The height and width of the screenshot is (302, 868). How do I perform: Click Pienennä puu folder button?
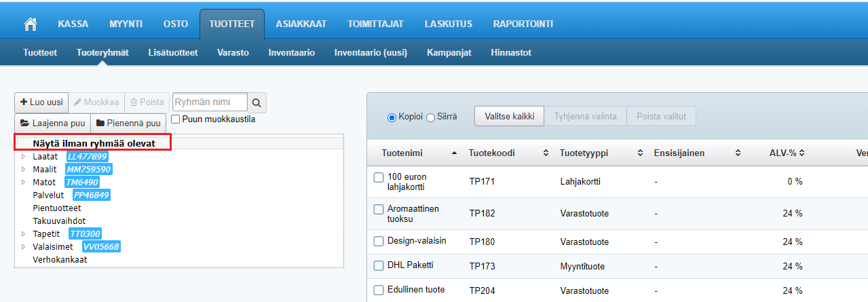[128, 124]
